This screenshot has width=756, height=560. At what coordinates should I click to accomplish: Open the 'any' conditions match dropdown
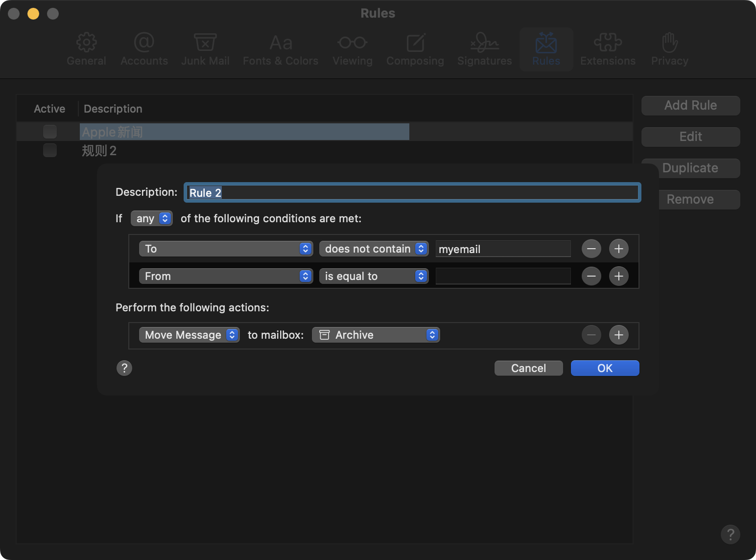(151, 218)
